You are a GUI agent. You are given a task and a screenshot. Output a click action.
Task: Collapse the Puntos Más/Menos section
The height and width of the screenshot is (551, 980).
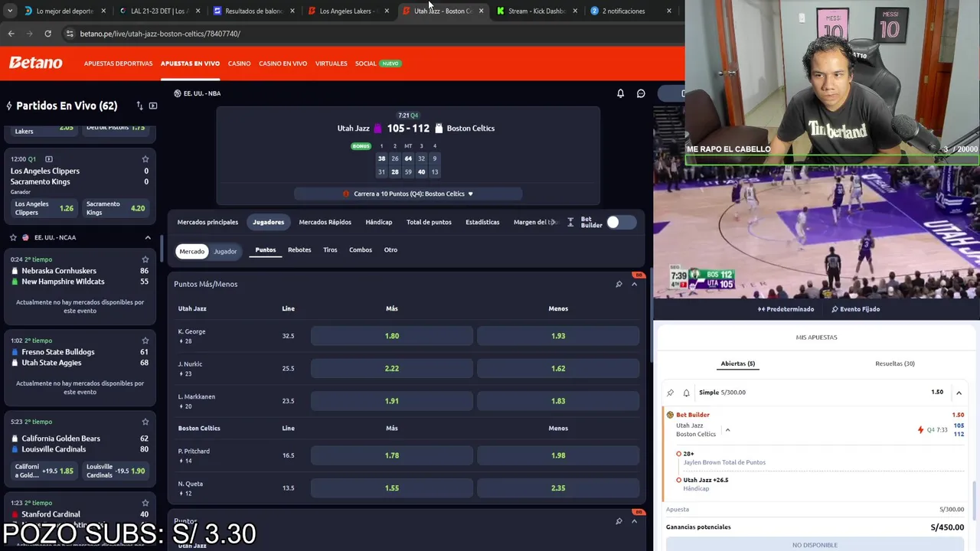[x=634, y=284]
